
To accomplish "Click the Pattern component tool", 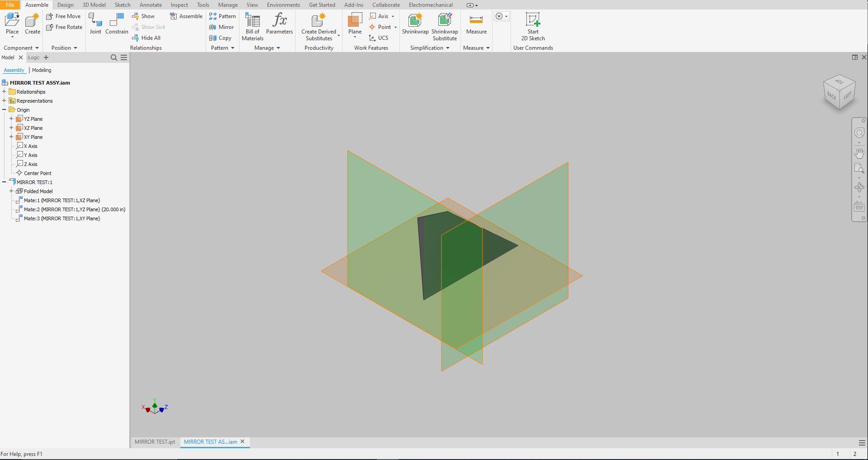I will (x=222, y=16).
